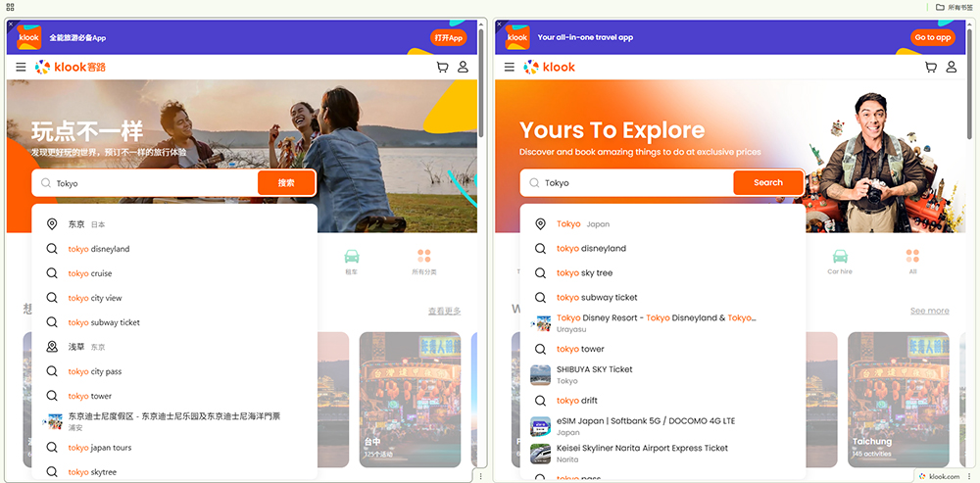The width and height of the screenshot is (980, 483).
Task: Open left window's three-dot menu at bottom
Action: (480, 476)
